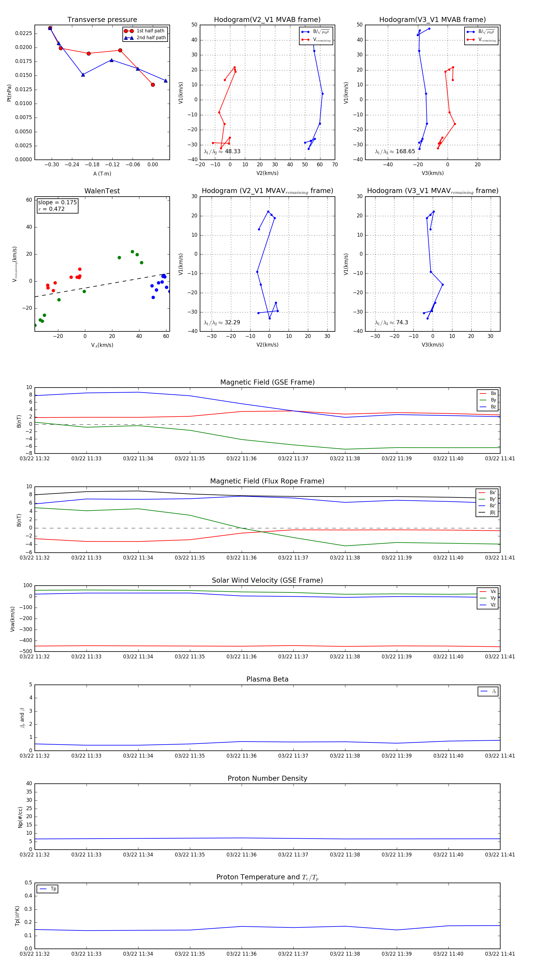Click '03/22 11:40' tick under Solar Wind Velocity plot

(x=448, y=657)
